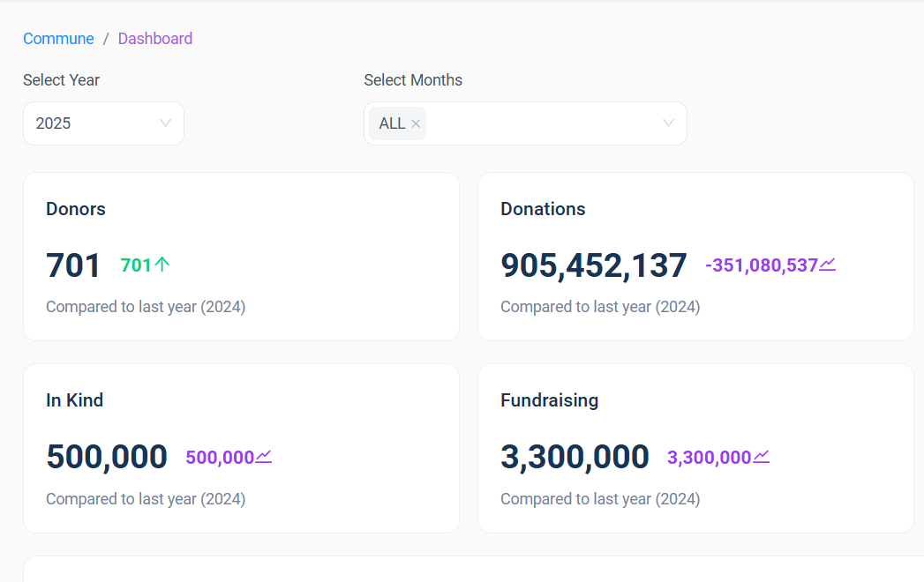Remove the ALL tag from months
Viewport: 924px width, 582px height.
pos(416,124)
